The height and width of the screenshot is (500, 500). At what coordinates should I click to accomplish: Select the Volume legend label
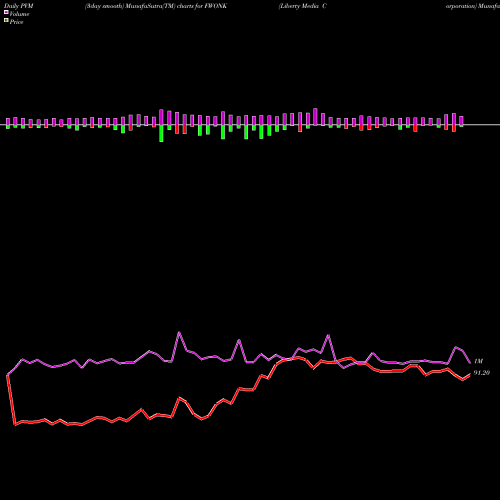tap(19, 14)
